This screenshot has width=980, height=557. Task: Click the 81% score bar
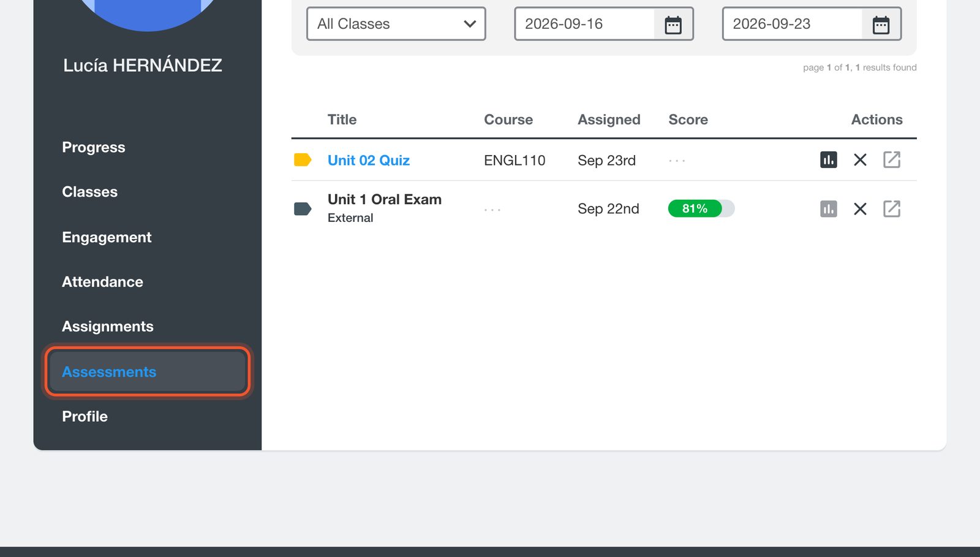(701, 209)
